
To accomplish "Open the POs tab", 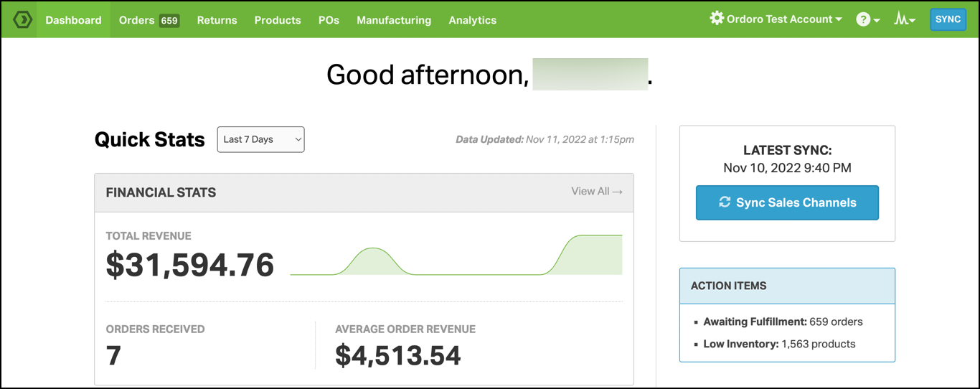I will pyautogui.click(x=329, y=20).
